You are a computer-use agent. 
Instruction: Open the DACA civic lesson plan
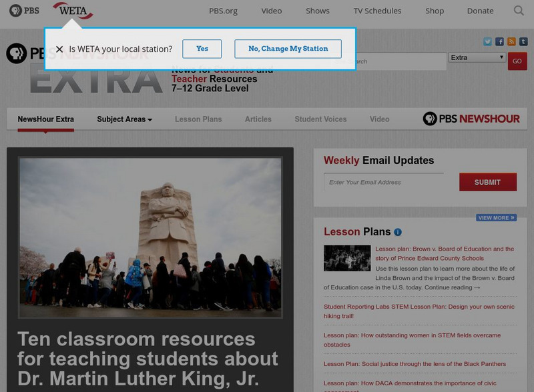(x=410, y=385)
